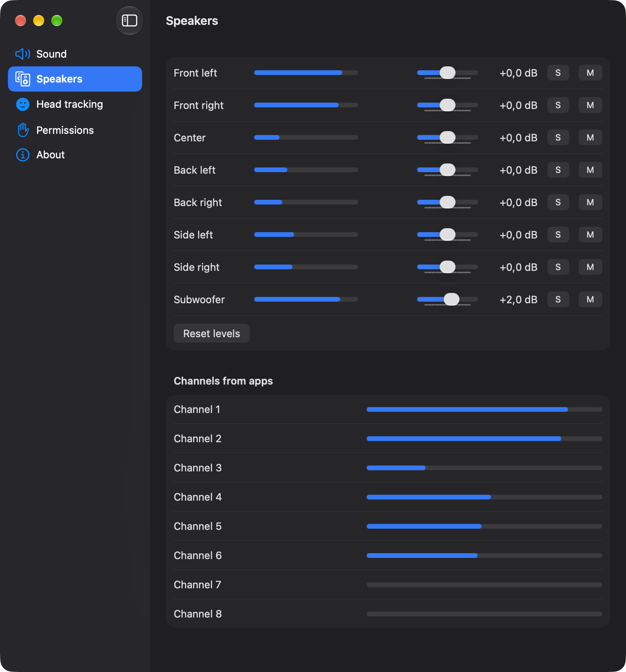626x672 pixels.
Task: Click the Channels from apps heading
Action: (x=223, y=381)
